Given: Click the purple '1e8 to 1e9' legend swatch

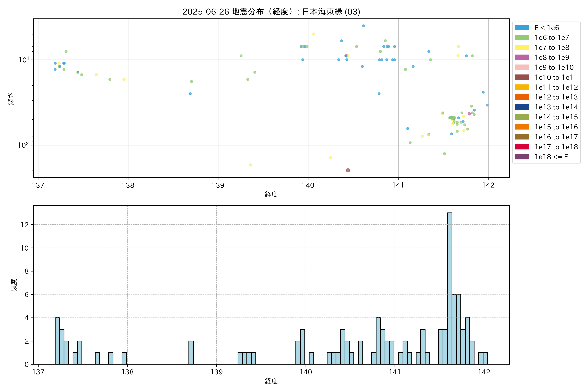Looking at the screenshot, I should [x=522, y=57].
